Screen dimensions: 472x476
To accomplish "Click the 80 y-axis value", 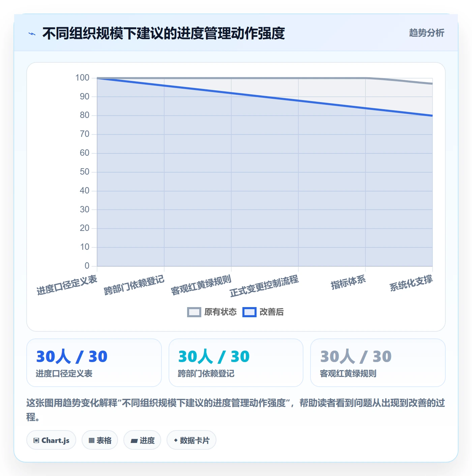I will click(85, 115).
